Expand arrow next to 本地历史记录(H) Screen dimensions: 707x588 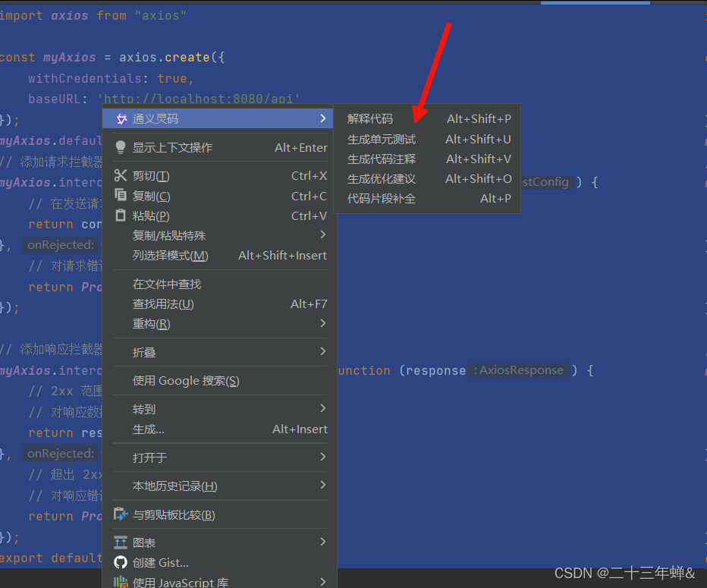(323, 485)
